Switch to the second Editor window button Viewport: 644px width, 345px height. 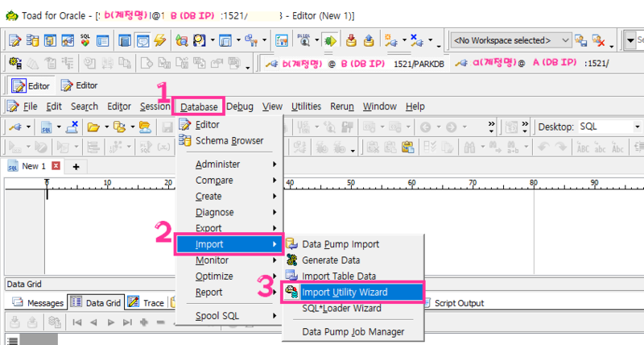[79, 85]
